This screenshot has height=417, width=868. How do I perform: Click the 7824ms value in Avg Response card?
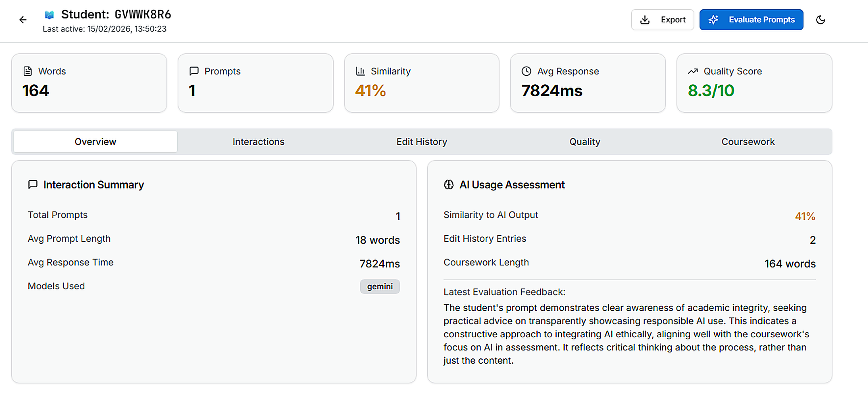[x=552, y=91]
